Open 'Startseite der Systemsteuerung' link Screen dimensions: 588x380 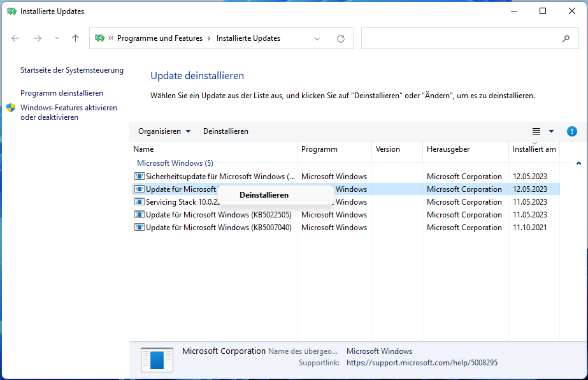pos(71,70)
